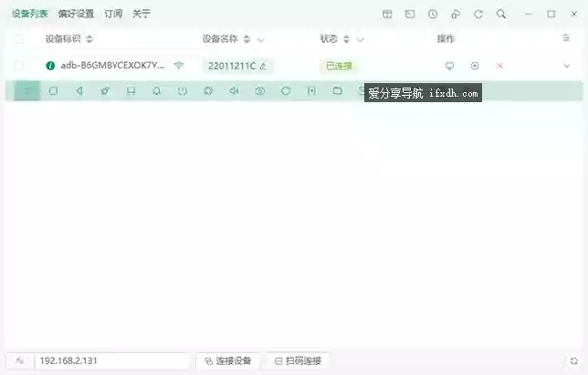The height and width of the screenshot is (375, 588).
Task: Click the control bar icon right of the circular arrow
Action: [x=311, y=90]
